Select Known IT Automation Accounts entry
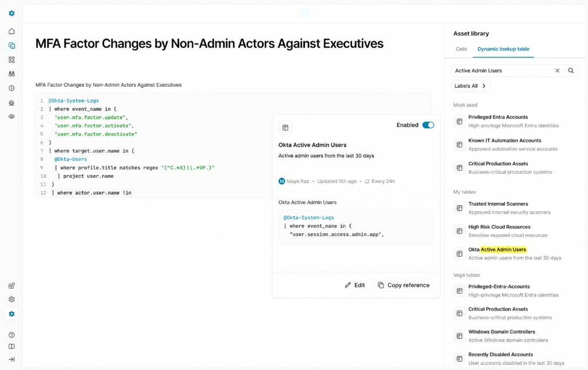The height and width of the screenshot is (370, 588). [x=514, y=145]
